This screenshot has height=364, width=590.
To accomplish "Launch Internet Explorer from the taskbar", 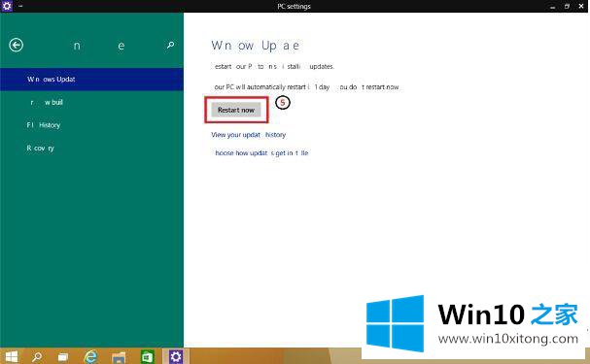I will (90, 356).
